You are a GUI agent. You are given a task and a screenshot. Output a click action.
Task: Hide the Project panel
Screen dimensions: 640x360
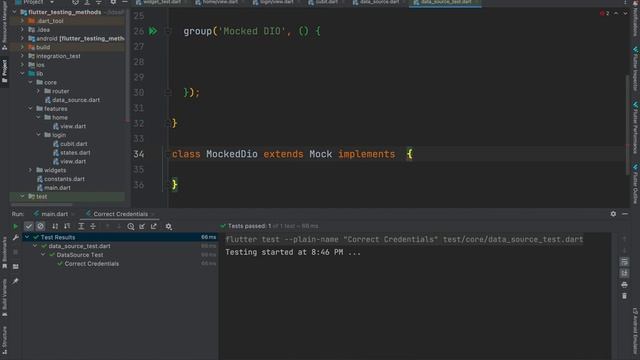point(124,2)
